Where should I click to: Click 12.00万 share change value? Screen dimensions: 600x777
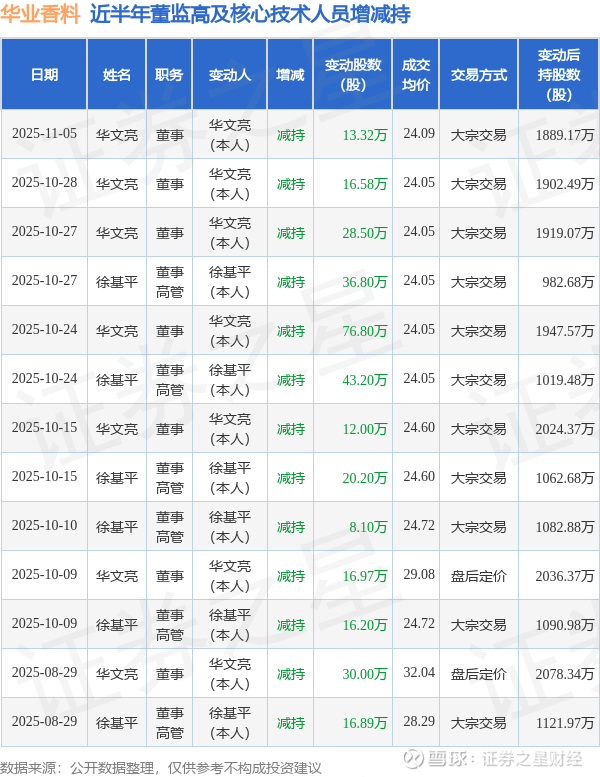(x=365, y=429)
